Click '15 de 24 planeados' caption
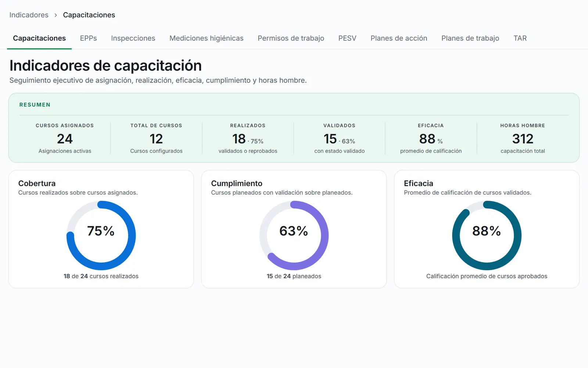Viewport: 588px width, 368px height. click(x=294, y=276)
